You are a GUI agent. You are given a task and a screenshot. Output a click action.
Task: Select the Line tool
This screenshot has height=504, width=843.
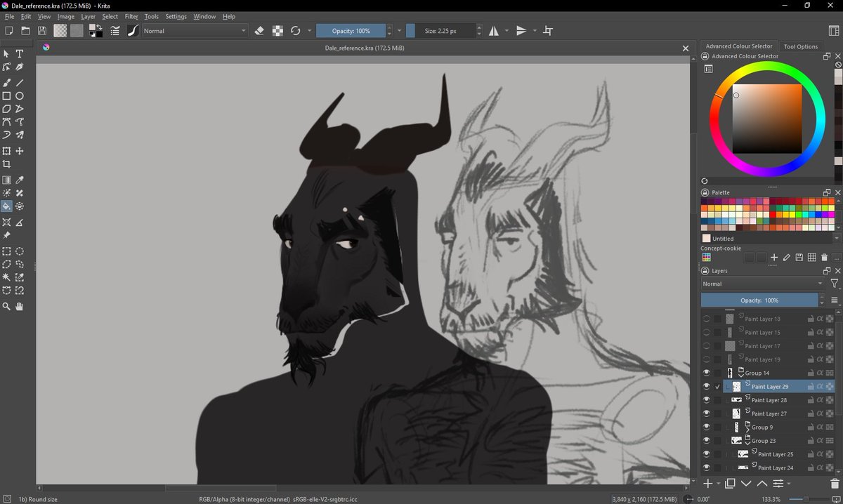tap(20, 82)
